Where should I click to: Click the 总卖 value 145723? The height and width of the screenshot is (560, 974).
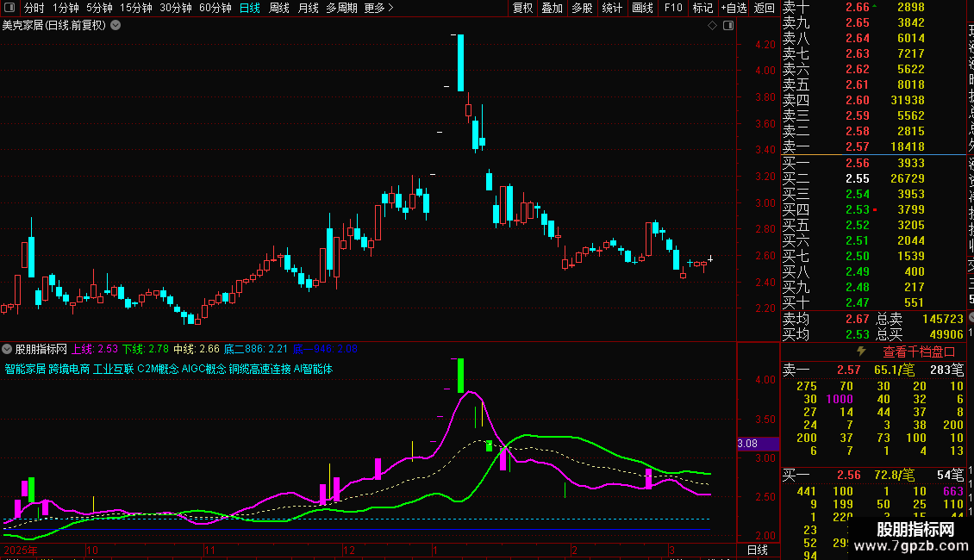[943, 319]
